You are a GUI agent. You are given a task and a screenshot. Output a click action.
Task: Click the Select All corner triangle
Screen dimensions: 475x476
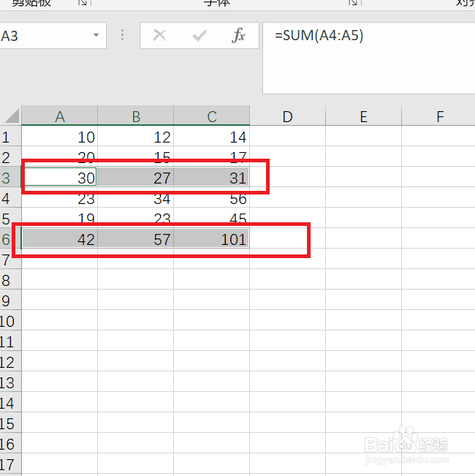coord(12,116)
